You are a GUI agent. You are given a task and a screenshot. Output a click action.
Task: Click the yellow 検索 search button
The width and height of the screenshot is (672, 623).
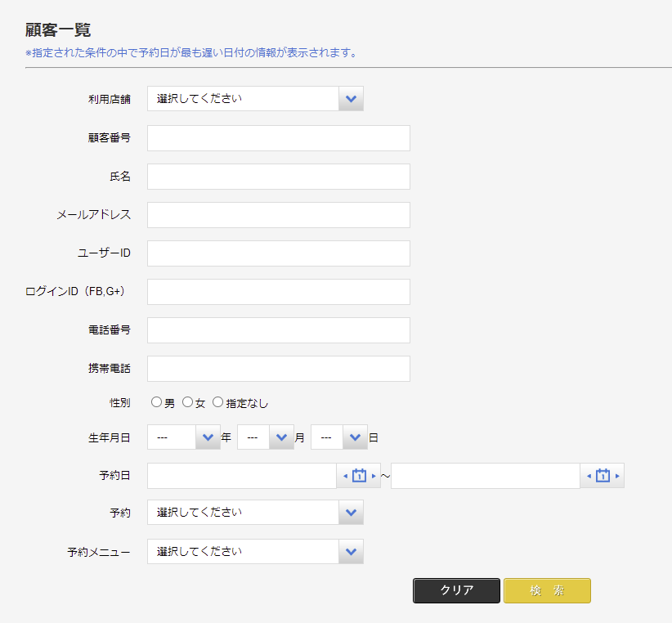coord(547,590)
